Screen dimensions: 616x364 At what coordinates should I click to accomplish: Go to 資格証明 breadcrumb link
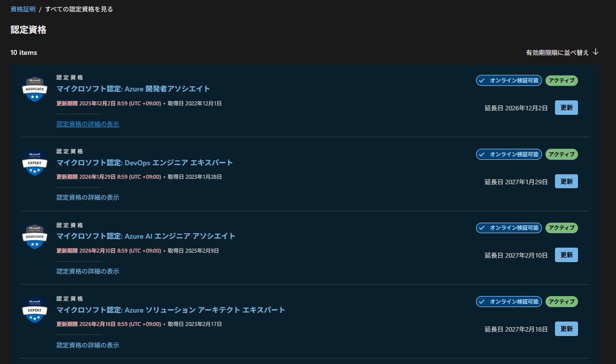click(x=23, y=9)
